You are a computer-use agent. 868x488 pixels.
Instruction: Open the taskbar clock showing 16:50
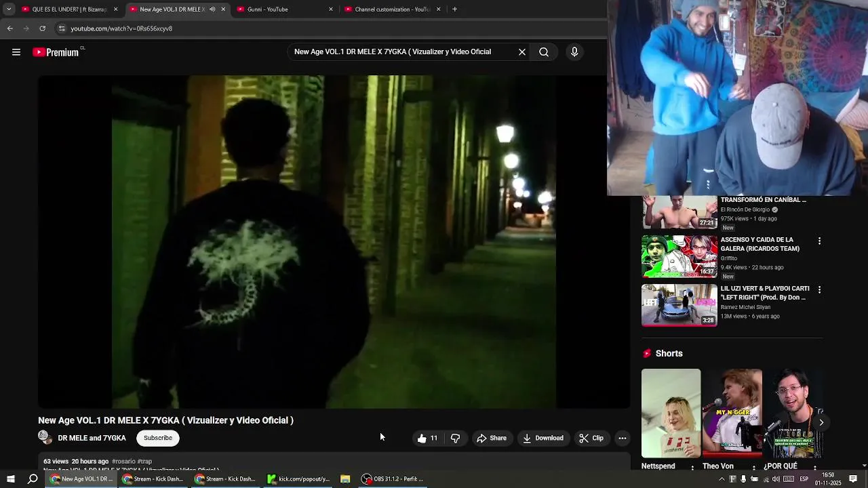pos(828,479)
